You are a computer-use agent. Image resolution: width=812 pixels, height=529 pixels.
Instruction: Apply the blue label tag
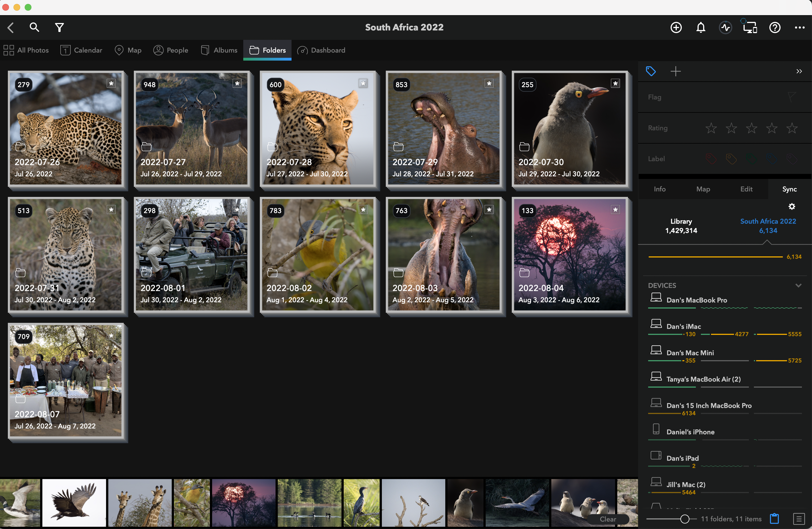click(771, 159)
